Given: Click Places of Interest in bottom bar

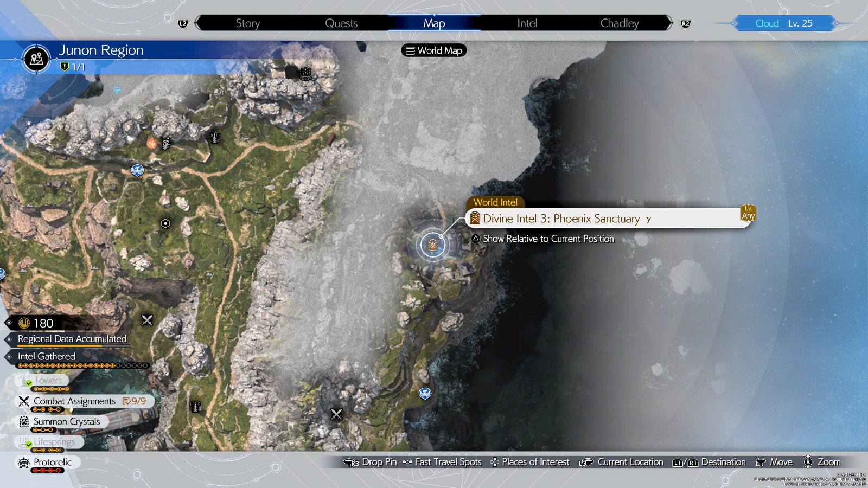Looking at the screenshot, I should (x=530, y=462).
